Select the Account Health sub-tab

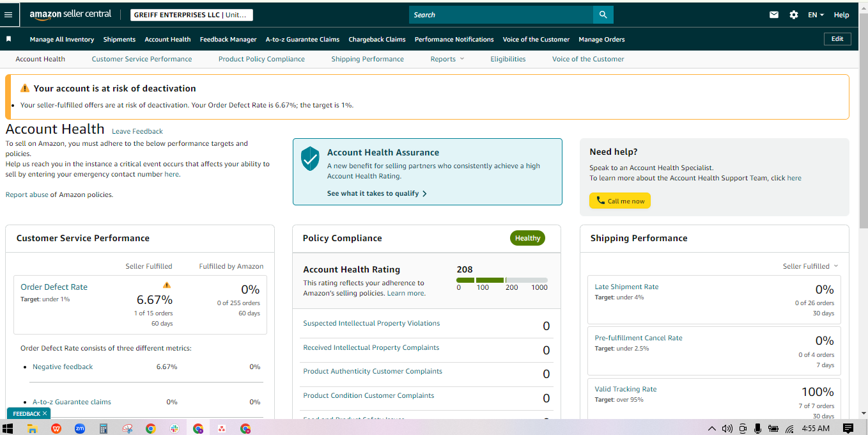(40, 59)
